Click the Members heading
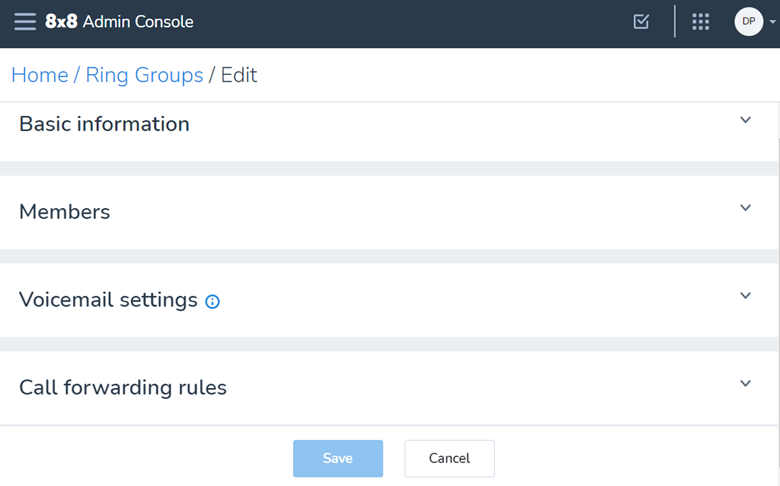 pyautogui.click(x=64, y=212)
